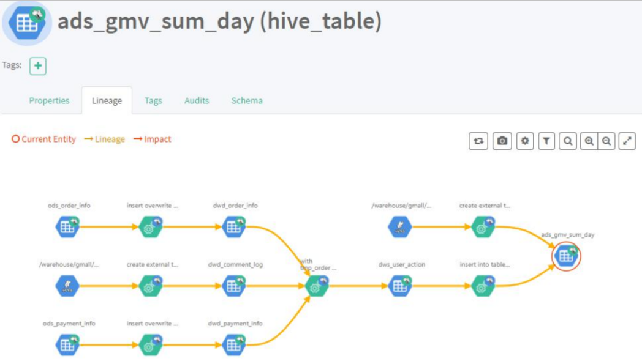Screen dimensions: 642x364
Task: Add a tag with the plus button
Action: (x=37, y=66)
